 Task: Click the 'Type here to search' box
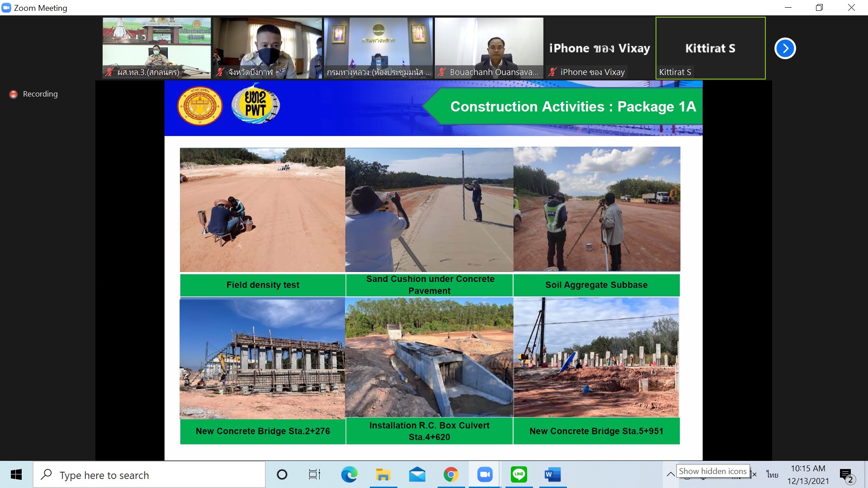149,475
